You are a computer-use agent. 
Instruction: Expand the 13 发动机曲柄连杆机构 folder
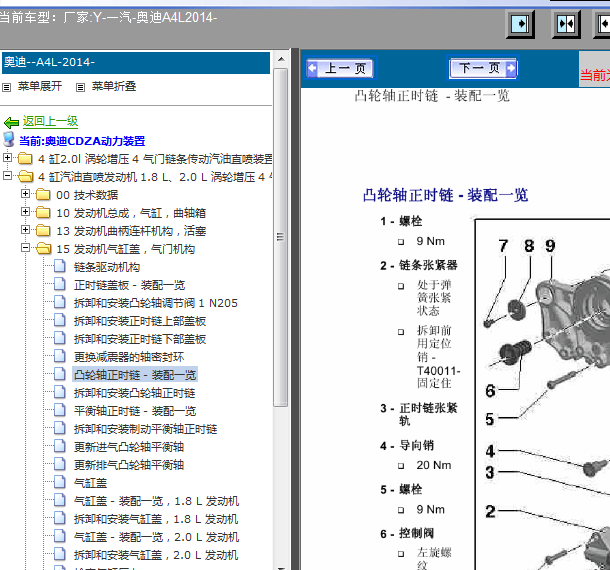point(25,230)
